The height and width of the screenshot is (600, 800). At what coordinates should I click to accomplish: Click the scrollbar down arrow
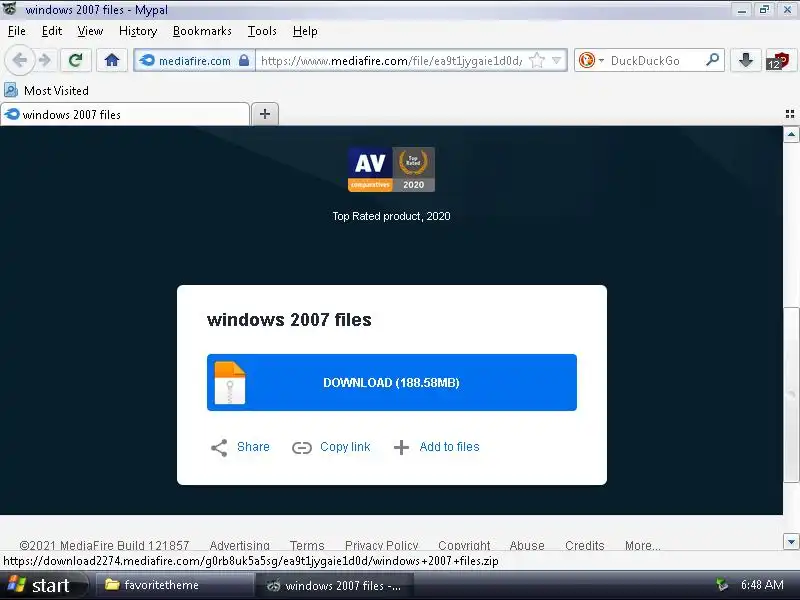[x=791, y=542]
